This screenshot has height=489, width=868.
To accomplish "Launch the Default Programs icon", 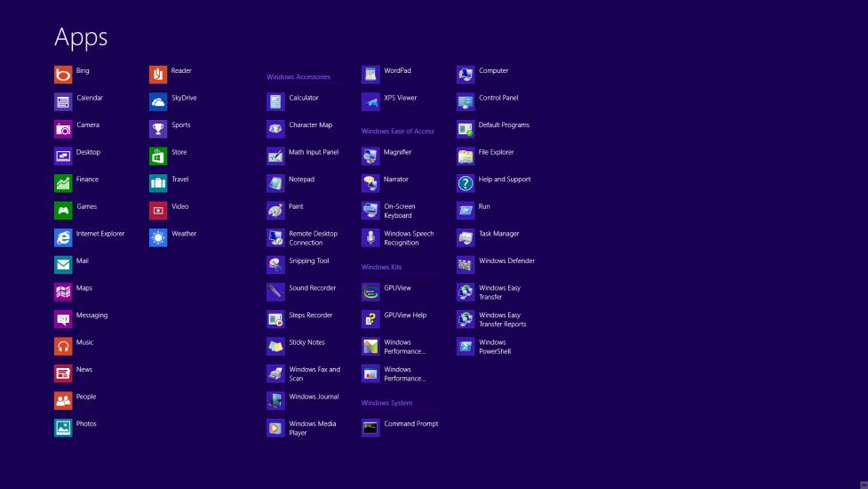I will pyautogui.click(x=466, y=129).
